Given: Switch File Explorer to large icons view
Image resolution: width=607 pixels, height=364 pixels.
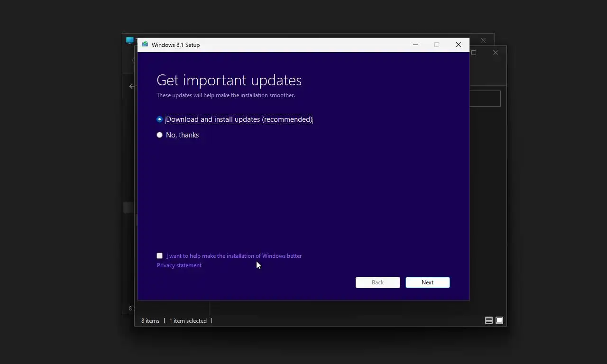Looking at the screenshot, I should (499, 321).
